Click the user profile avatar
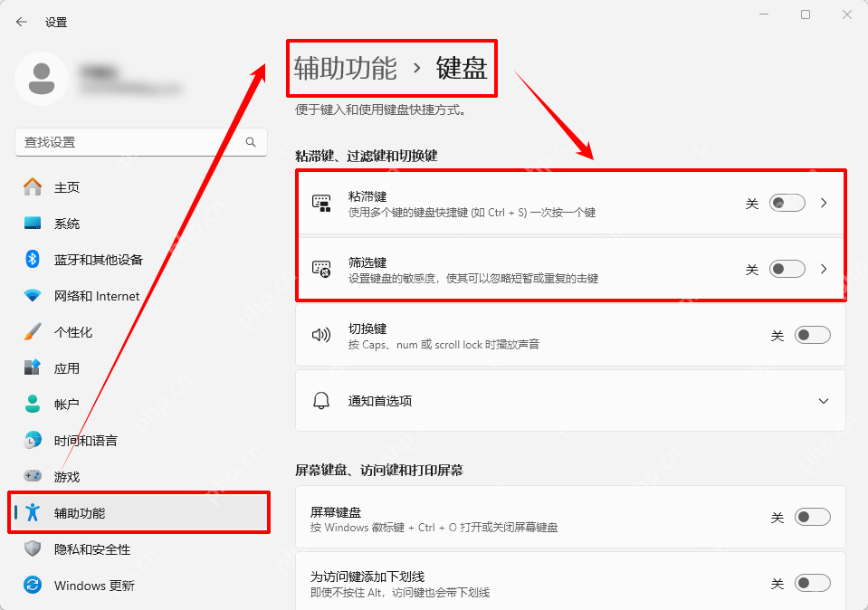The image size is (868, 610). click(x=42, y=79)
